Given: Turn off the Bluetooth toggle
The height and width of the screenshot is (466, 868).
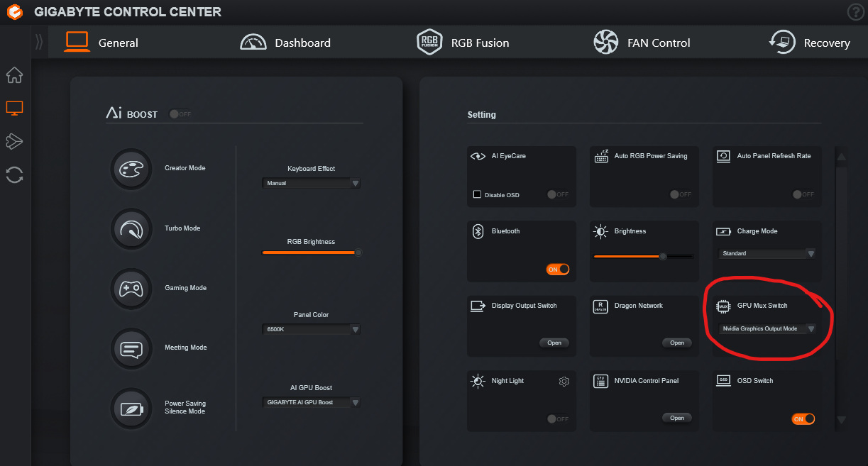Looking at the screenshot, I should click(558, 270).
